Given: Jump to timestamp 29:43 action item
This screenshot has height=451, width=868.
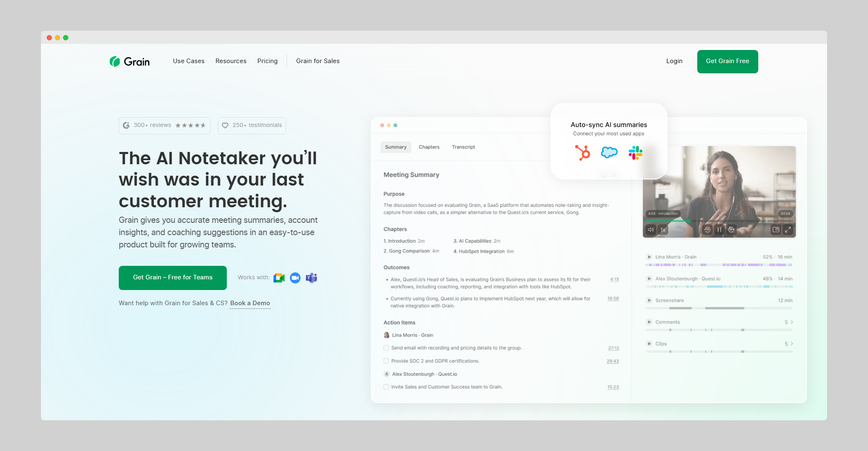Looking at the screenshot, I should point(613,361).
